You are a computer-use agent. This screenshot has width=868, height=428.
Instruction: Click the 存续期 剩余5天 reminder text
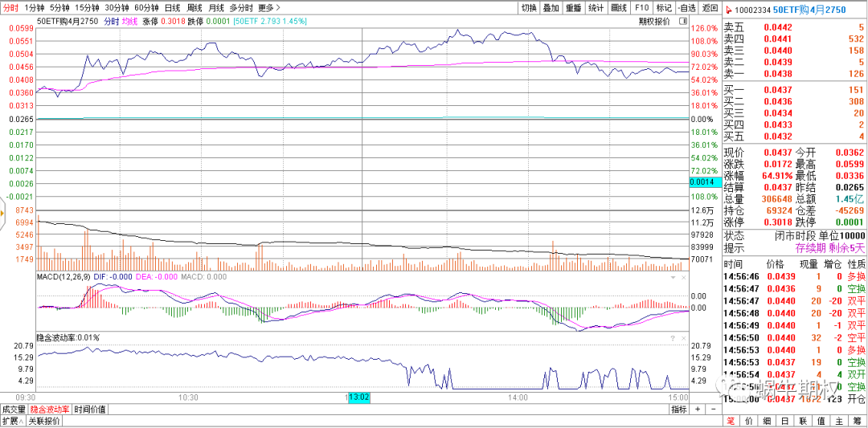pos(829,247)
